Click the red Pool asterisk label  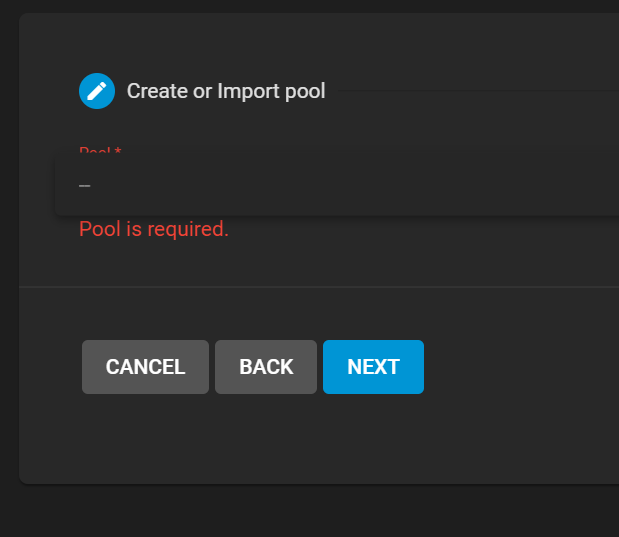point(100,151)
